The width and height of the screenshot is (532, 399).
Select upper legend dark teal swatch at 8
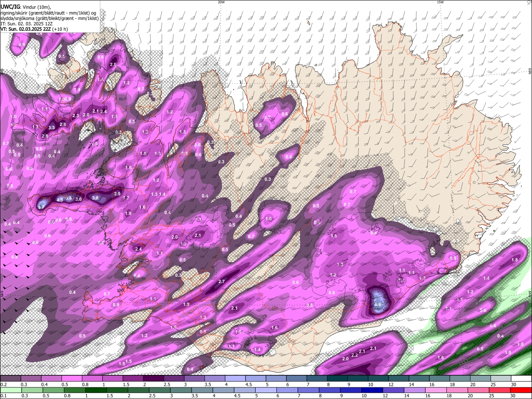tap(337, 379)
